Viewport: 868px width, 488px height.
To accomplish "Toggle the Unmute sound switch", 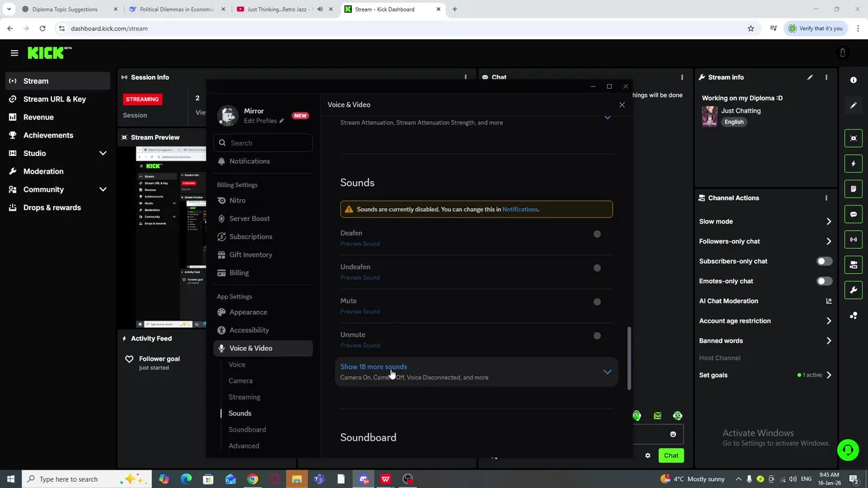I will point(597,335).
